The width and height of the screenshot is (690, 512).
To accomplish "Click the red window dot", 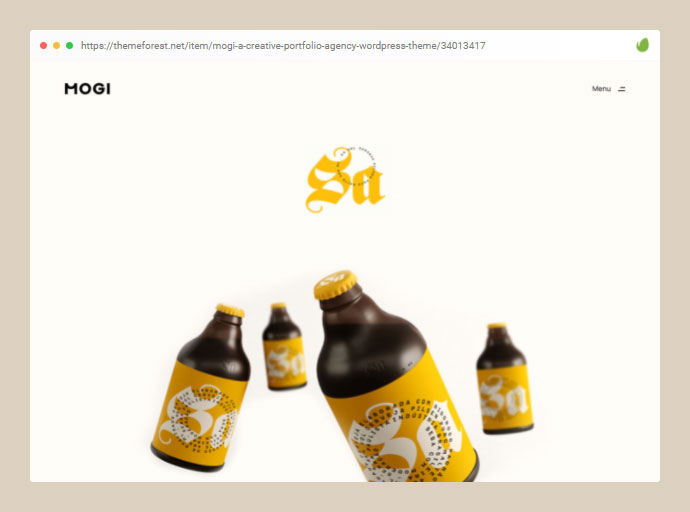I will coord(44,45).
